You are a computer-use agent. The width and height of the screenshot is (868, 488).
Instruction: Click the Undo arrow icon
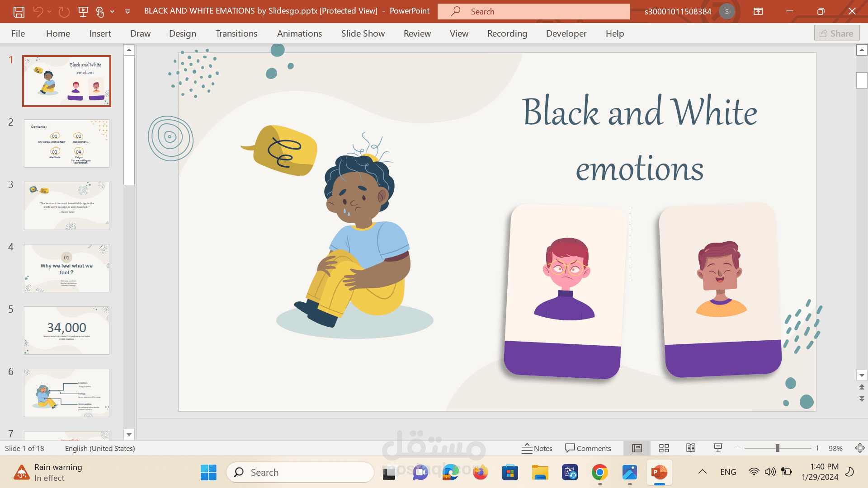click(38, 12)
